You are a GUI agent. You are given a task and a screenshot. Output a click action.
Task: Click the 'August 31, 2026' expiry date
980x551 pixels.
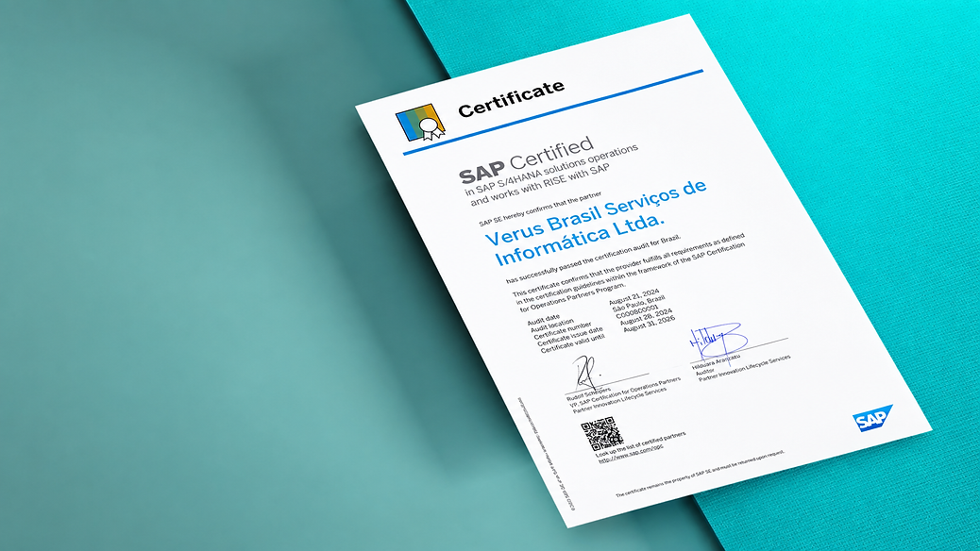(650, 325)
